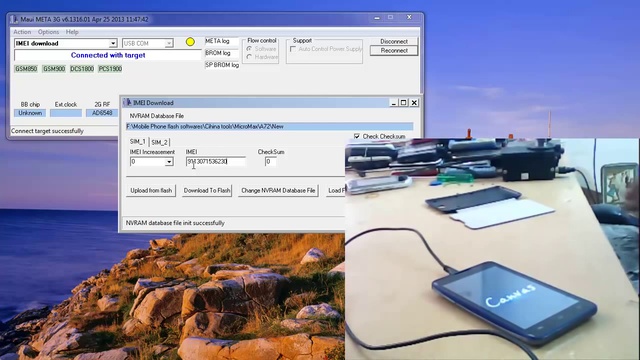This screenshot has width=640, height=360.
Task: Click the partially hidden Load button
Action: point(336,191)
